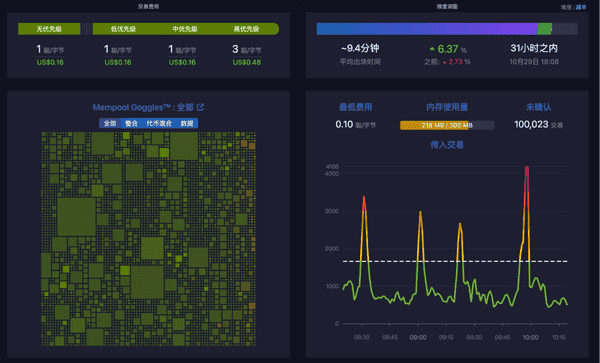
Task: Click US$0.16 under 中优先级
Action: click(182, 62)
